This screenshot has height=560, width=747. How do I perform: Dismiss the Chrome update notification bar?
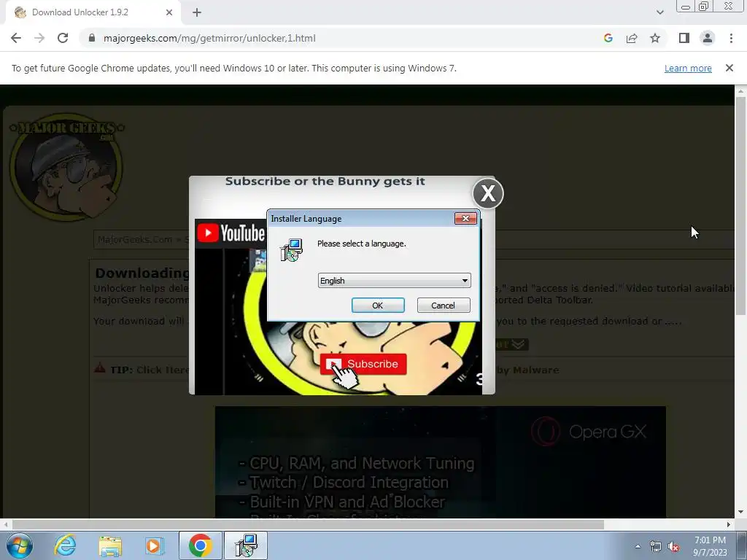729,68
